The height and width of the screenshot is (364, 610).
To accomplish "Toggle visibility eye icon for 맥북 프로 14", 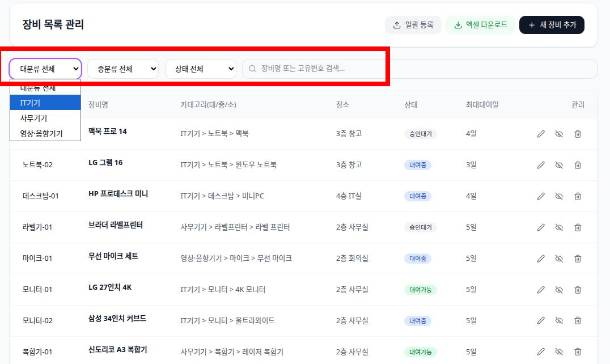I will 559,134.
